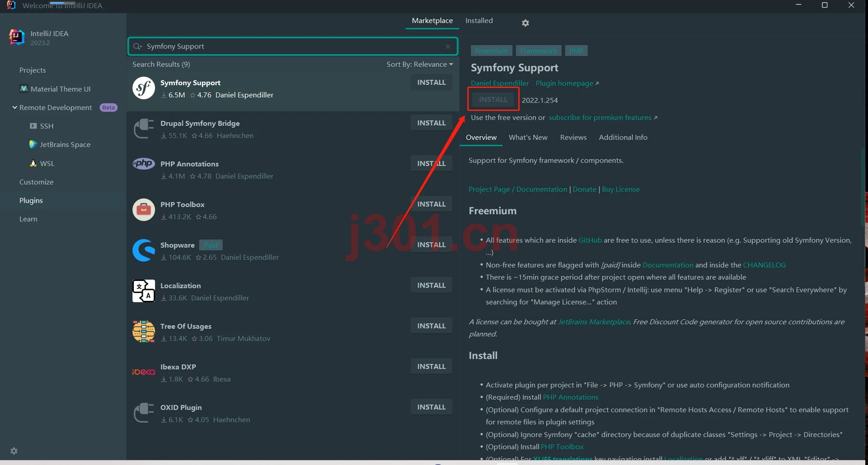Open the options gear at sidebar bottom

coord(14,451)
